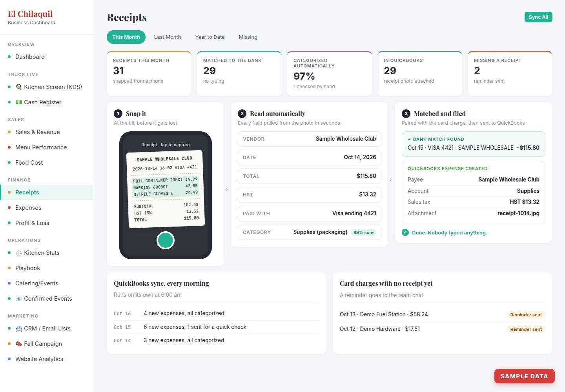The image size is (565, 392).
Task: Click the SAMPLE DATA badge
Action: (x=524, y=376)
